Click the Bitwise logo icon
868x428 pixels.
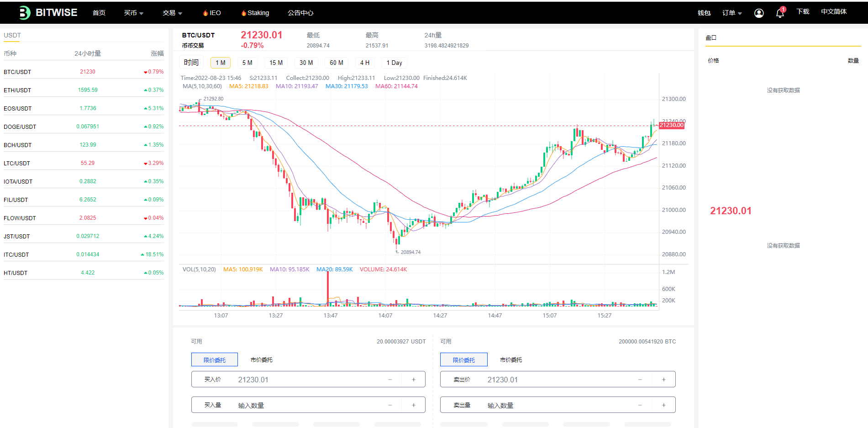click(x=25, y=13)
